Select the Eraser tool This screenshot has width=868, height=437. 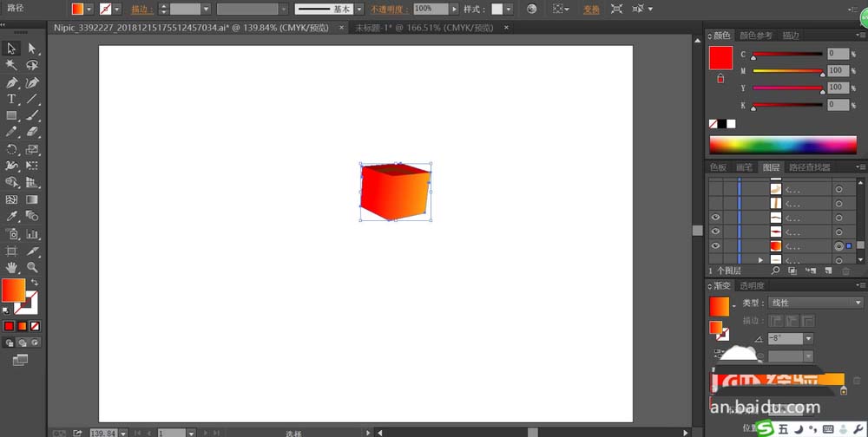click(31, 132)
